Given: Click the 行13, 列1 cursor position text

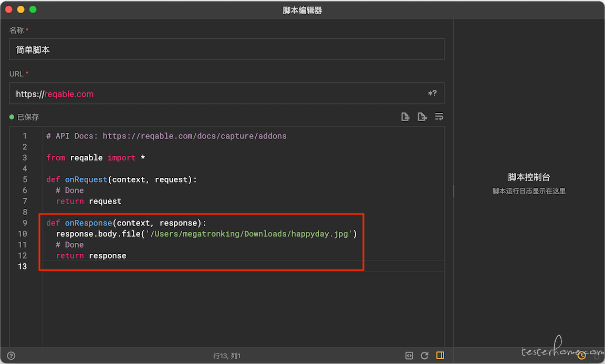Looking at the screenshot, I should (227, 356).
